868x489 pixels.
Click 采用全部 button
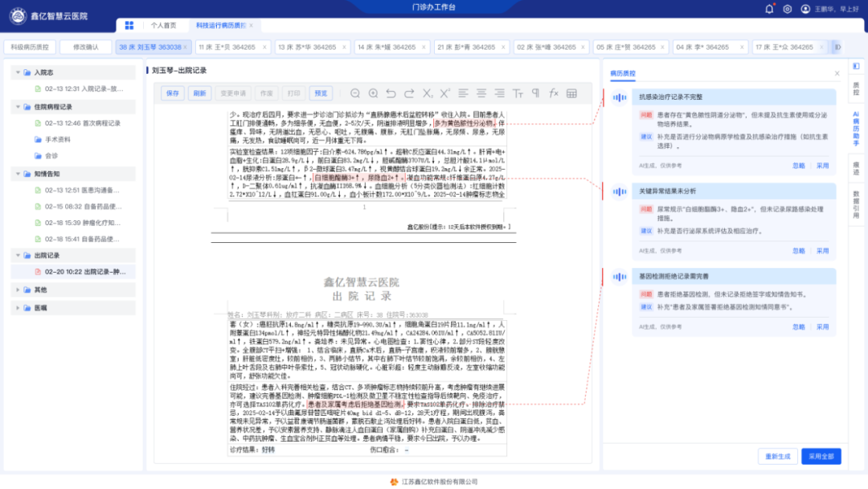821,457
